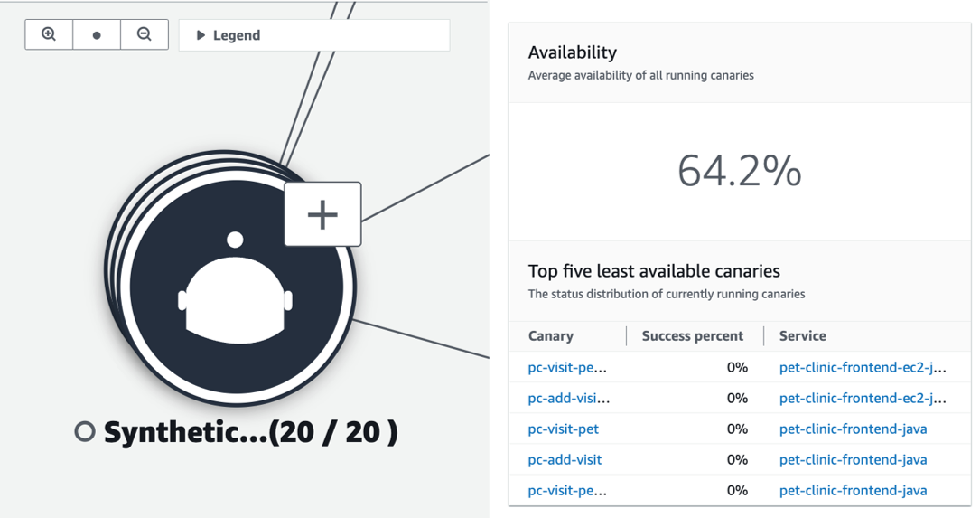Open the first-row pet-clinic-frontend-ec2-j... service link
This screenshot has width=980, height=518.
tap(863, 367)
